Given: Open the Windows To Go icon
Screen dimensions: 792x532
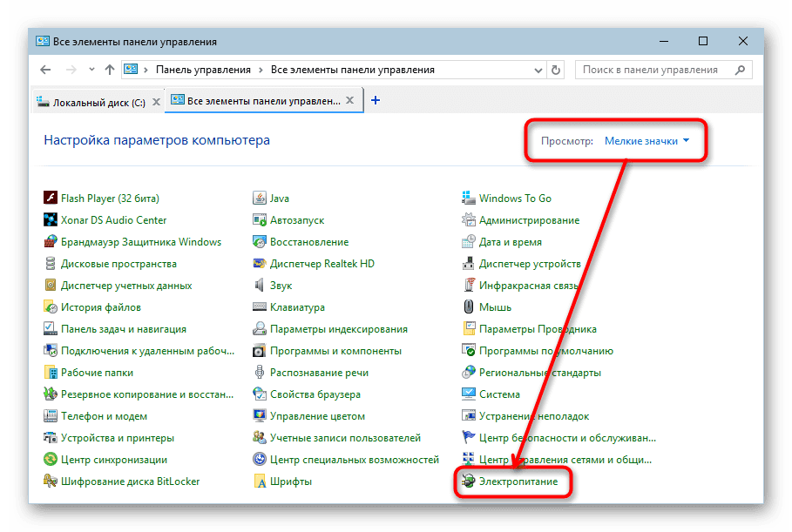Looking at the screenshot, I should [468, 198].
